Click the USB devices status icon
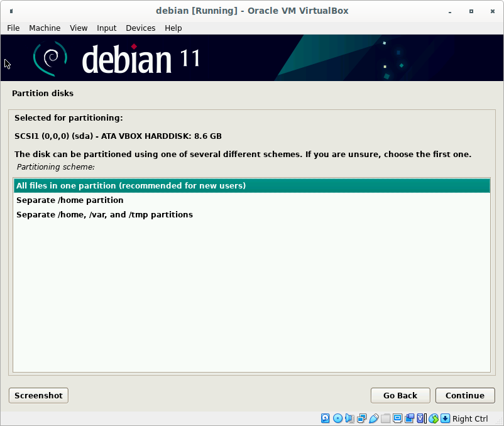The width and height of the screenshot is (504, 426). click(x=373, y=418)
